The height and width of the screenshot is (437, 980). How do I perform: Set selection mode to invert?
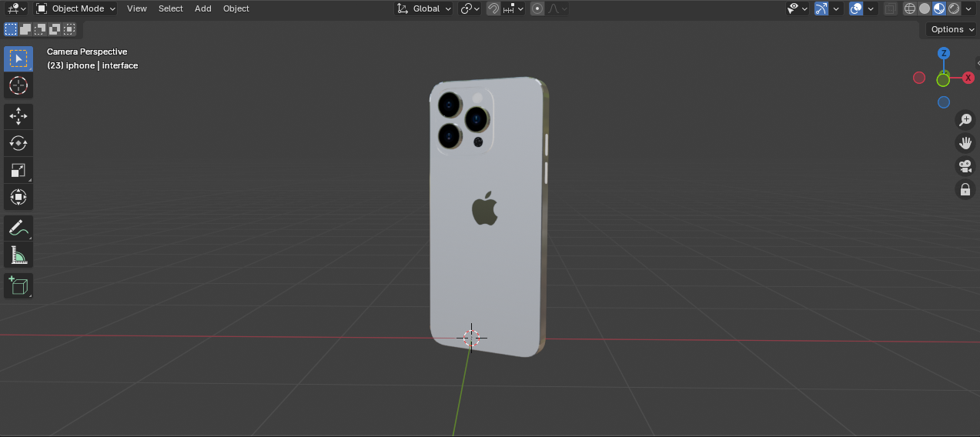click(55, 29)
